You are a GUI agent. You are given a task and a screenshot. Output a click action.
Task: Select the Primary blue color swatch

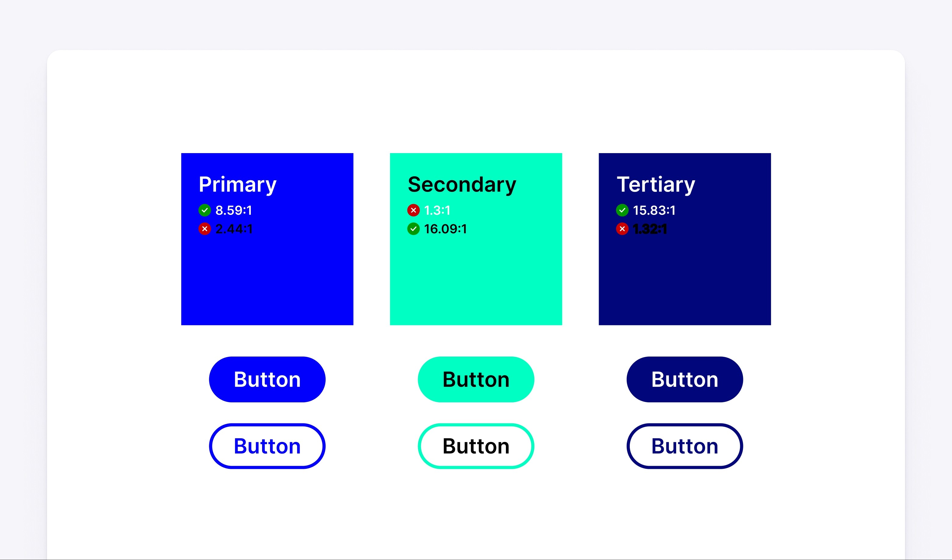tap(267, 239)
